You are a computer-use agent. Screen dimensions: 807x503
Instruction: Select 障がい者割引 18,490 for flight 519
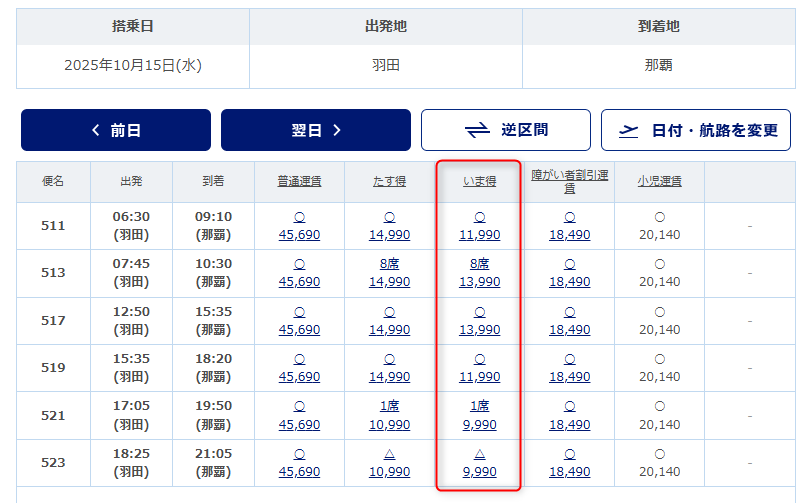click(x=570, y=377)
